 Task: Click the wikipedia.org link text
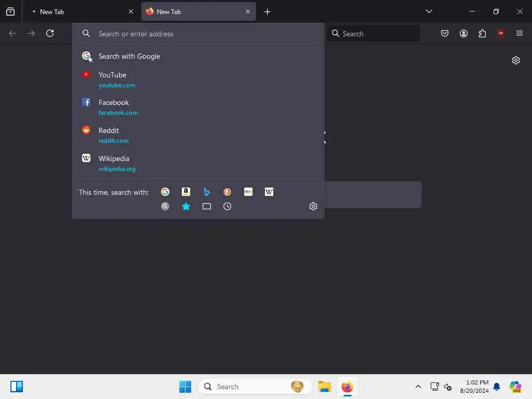point(117,169)
